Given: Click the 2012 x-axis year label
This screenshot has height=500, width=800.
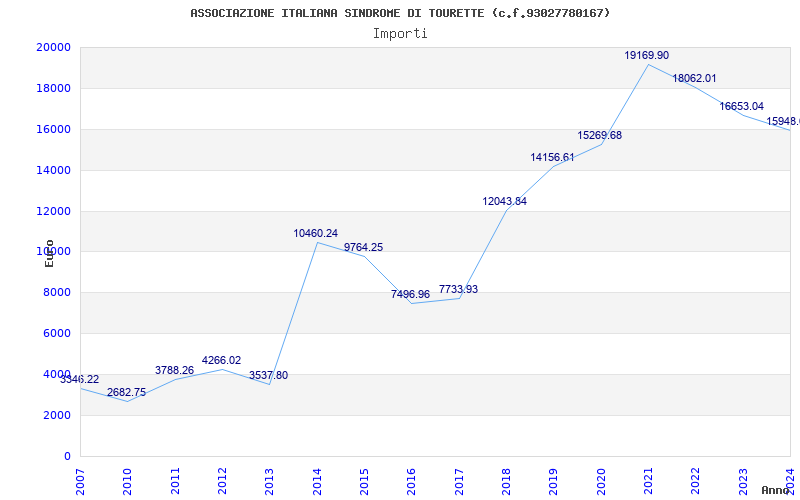Looking at the screenshot, I should pos(222,481).
